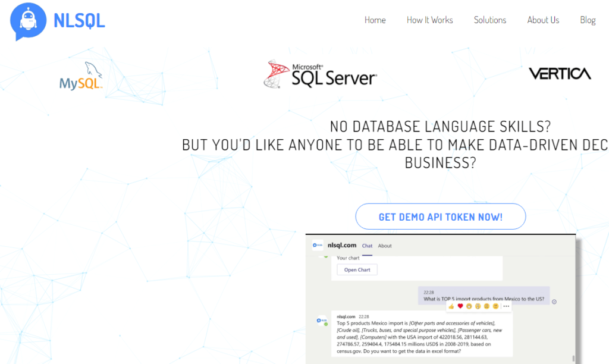The height and width of the screenshot is (364, 609).
Task: Click nlsql.com bot avatar beside reply
Action: (322, 321)
